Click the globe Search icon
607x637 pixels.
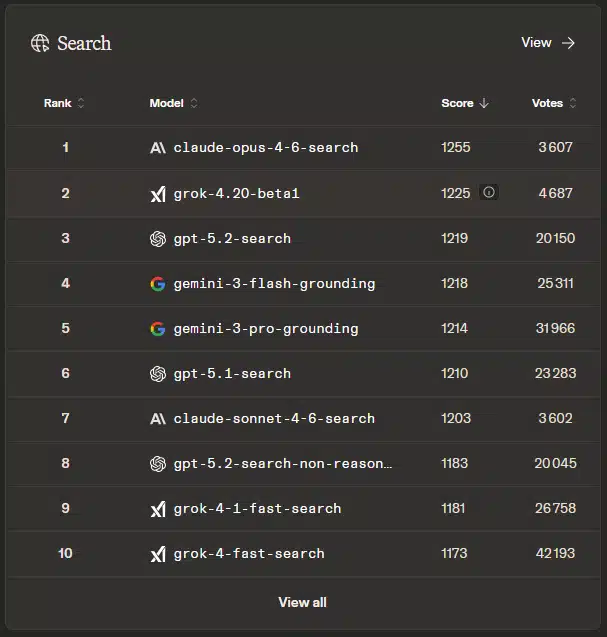coord(40,43)
